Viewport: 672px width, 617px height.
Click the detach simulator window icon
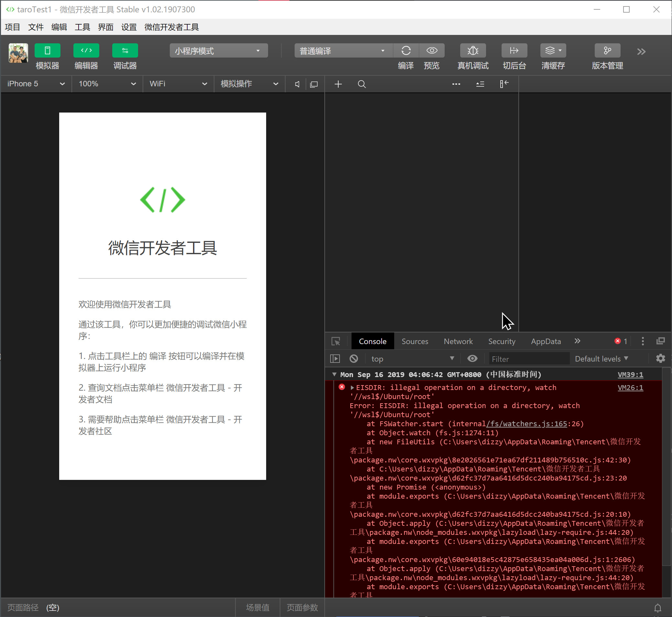(x=314, y=84)
